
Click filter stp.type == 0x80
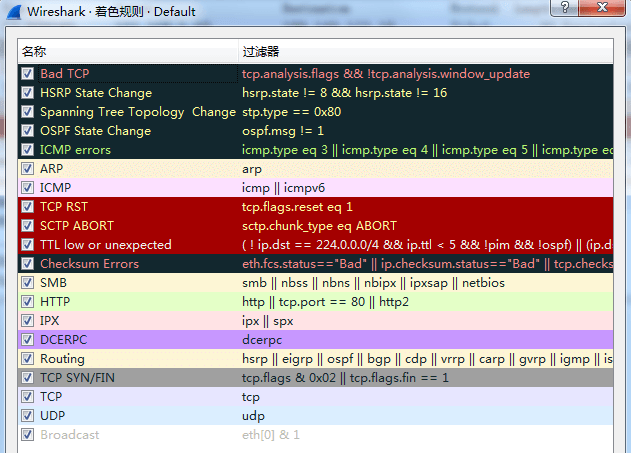pos(291,111)
